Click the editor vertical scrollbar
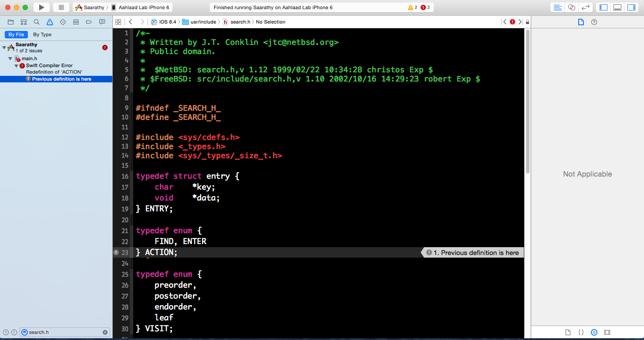Viewport: 644px width, 340px height. 527,102
